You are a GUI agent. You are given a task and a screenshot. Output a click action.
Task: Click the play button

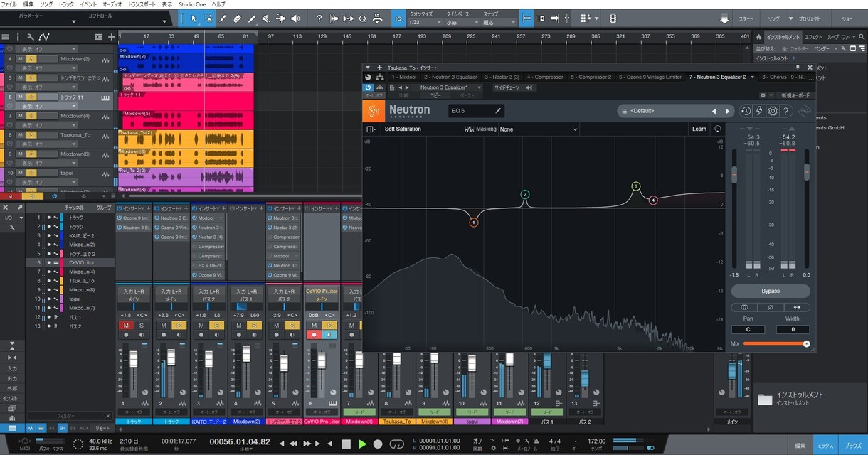coord(362,444)
